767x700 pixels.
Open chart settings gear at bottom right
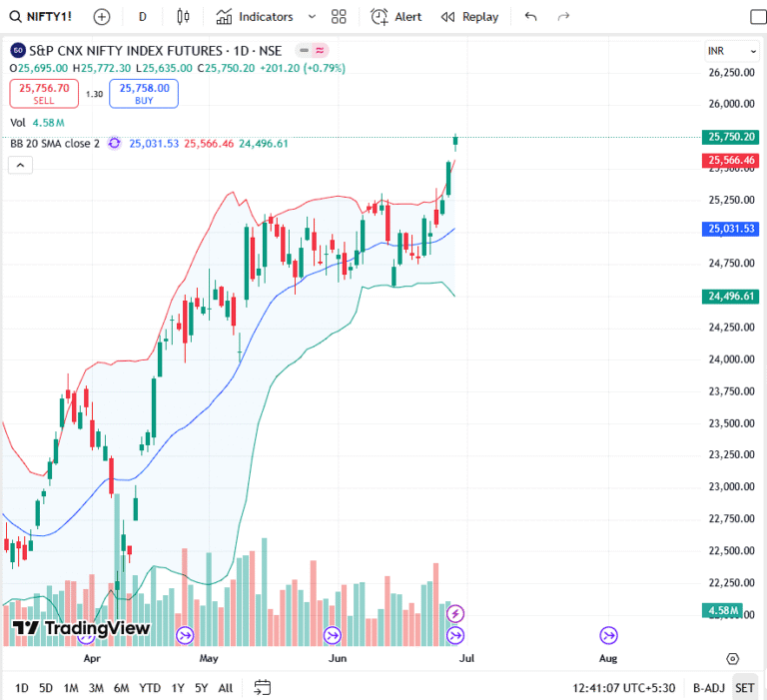pyautogui.click(x=732, y=659)
